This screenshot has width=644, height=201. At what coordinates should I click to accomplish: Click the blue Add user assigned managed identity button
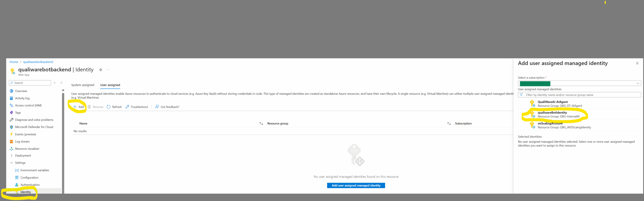(356, 185)
